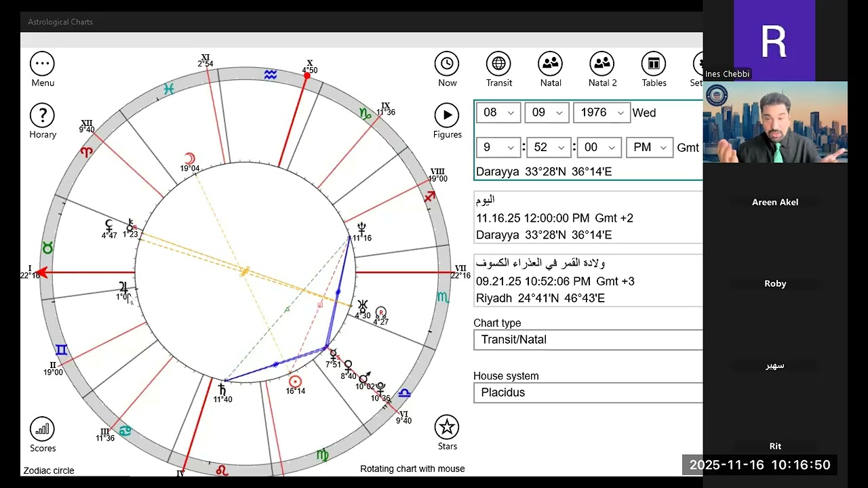
Task: Click the Jupiter symbol at 1°0
Action: point(123,287)
